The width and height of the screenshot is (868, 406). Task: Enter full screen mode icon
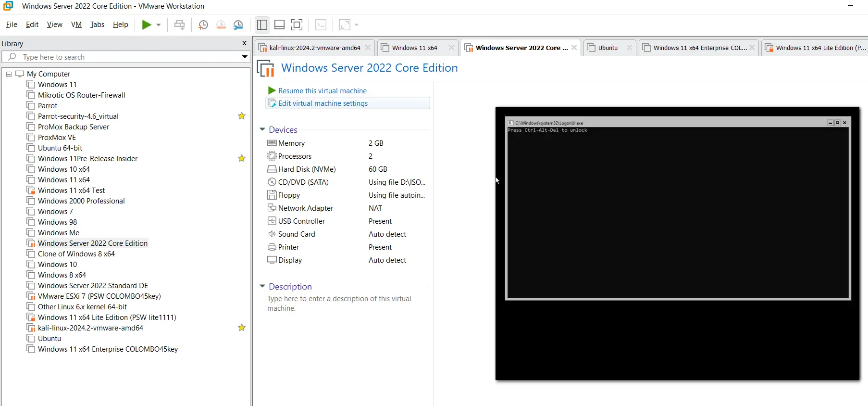click(297, 25)
